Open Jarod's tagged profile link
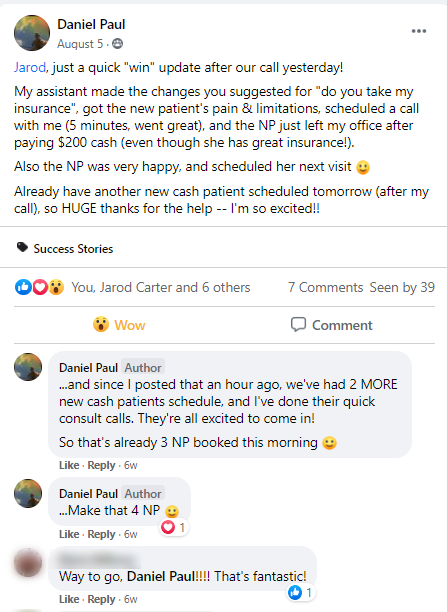 click(30, 68)
